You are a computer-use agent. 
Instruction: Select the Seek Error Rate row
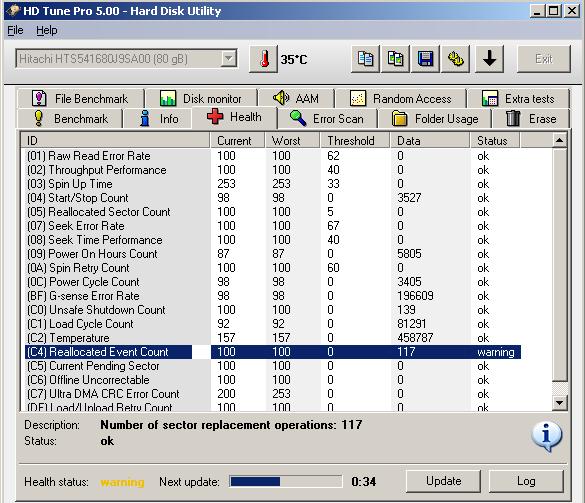[272, 226]
